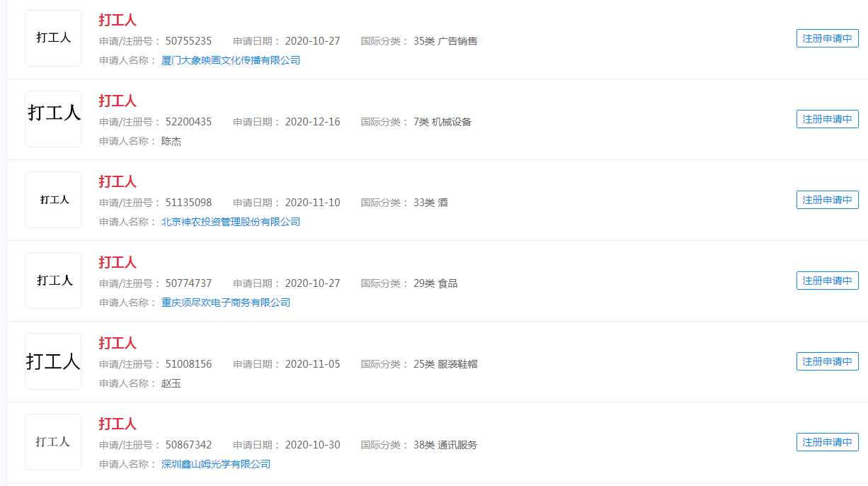This screenshot has height=486, width=868.
Task: Open trademark thumbnail for registration 50774737
Action: coord(53,281)
